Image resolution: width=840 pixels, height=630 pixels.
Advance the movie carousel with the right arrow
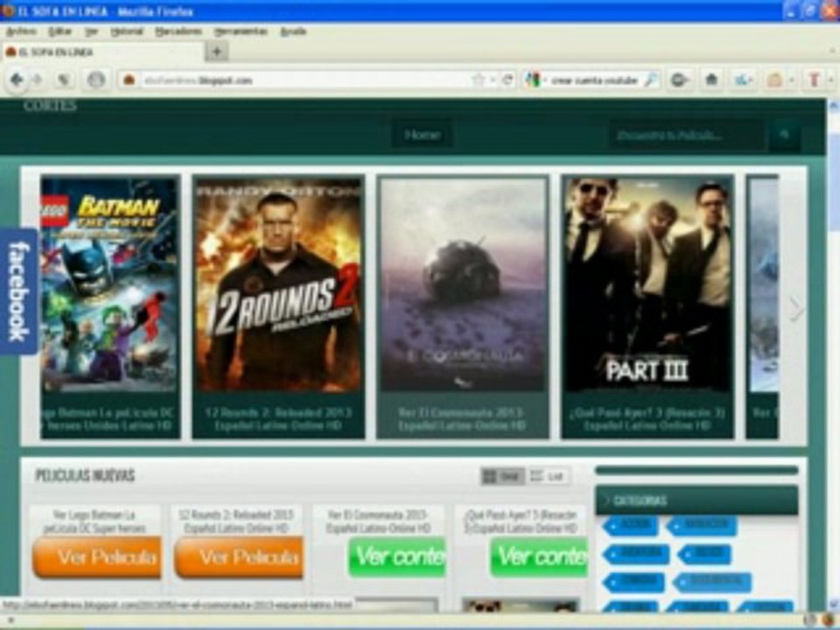click(x=796, y=309)
